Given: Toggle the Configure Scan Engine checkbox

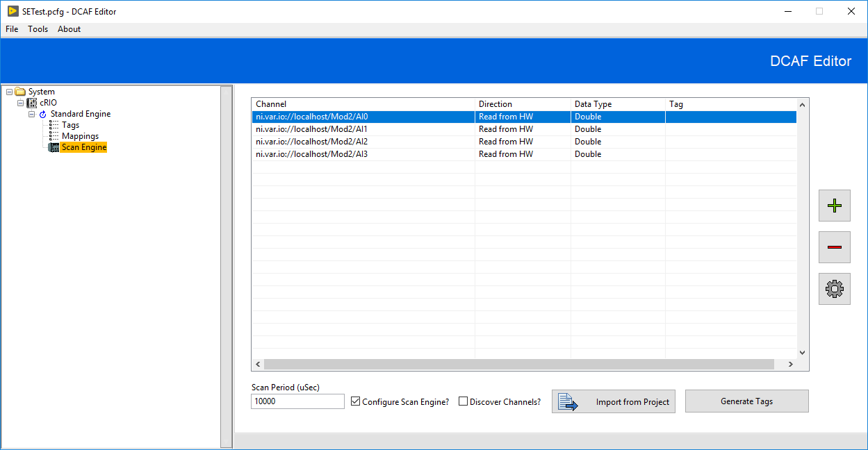Looking at the screenshot, I should (x=356, y=401).
